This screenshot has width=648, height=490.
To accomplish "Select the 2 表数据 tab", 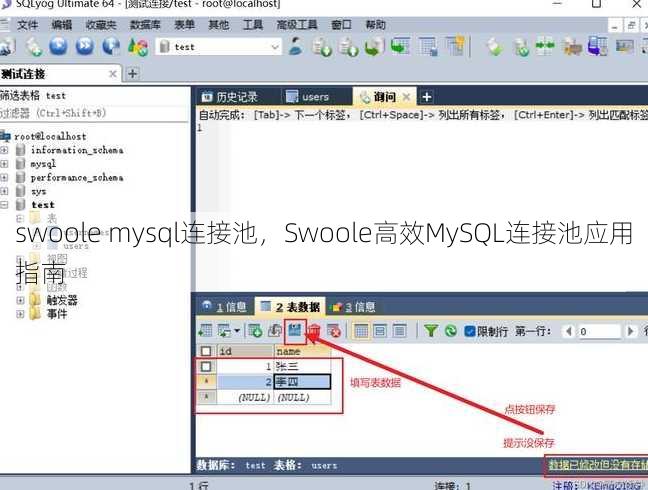I will click(290, 307).
